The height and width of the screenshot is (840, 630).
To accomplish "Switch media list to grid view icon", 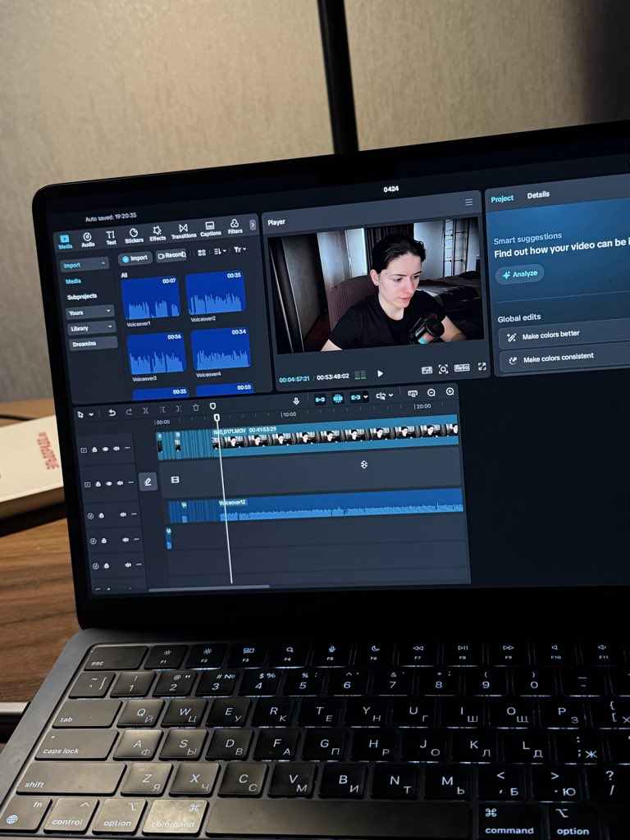I will [x=202, y=253].
